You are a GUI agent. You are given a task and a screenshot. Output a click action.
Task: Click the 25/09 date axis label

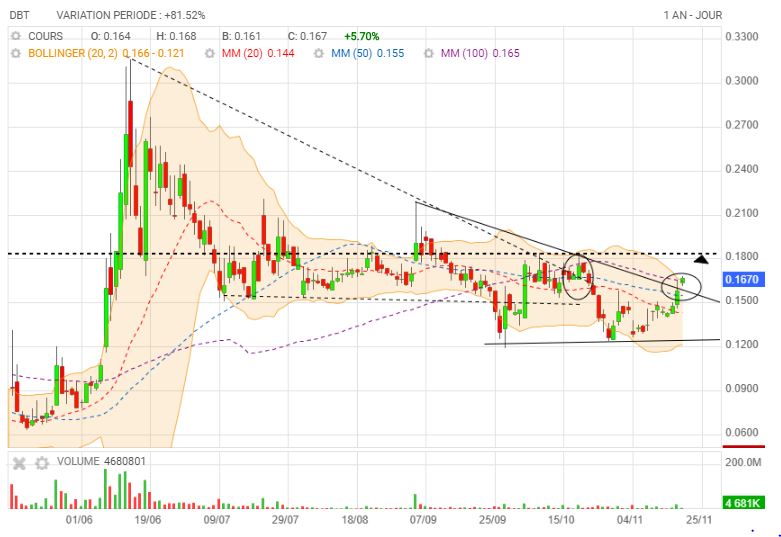pos(493,520)
